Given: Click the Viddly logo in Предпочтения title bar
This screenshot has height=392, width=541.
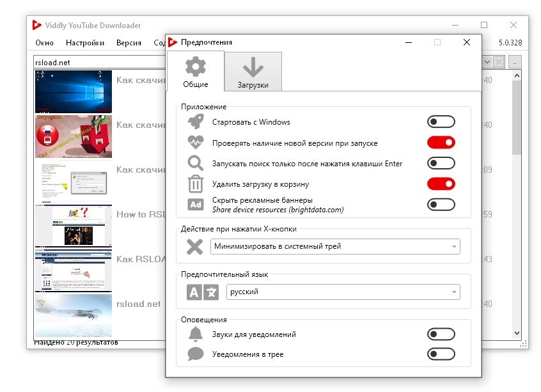Looking at the screenshot, I should point(173,42).
